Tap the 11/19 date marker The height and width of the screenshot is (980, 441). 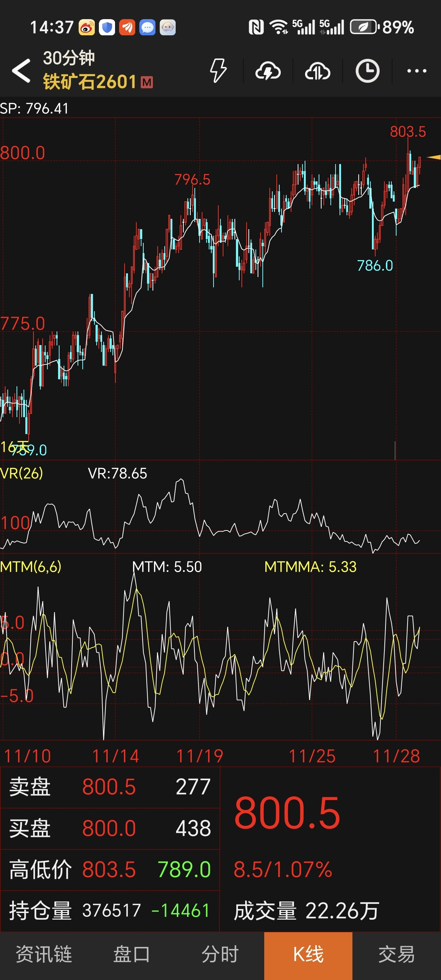pos(200,756)
